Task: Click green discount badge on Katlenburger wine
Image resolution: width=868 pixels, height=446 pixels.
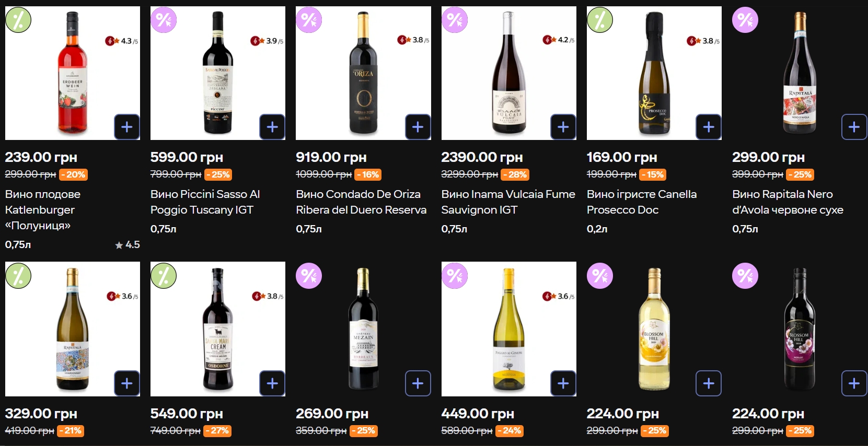Action: [18, 20]
